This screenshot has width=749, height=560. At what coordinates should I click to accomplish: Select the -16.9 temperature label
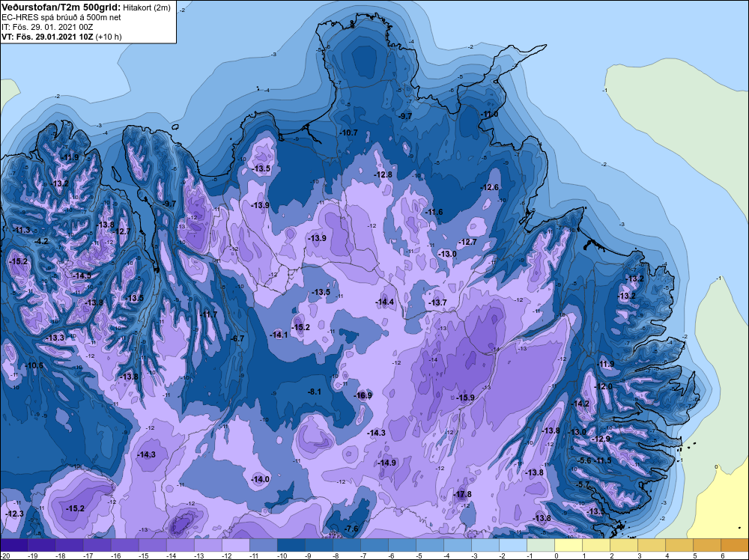pos(363,395)
